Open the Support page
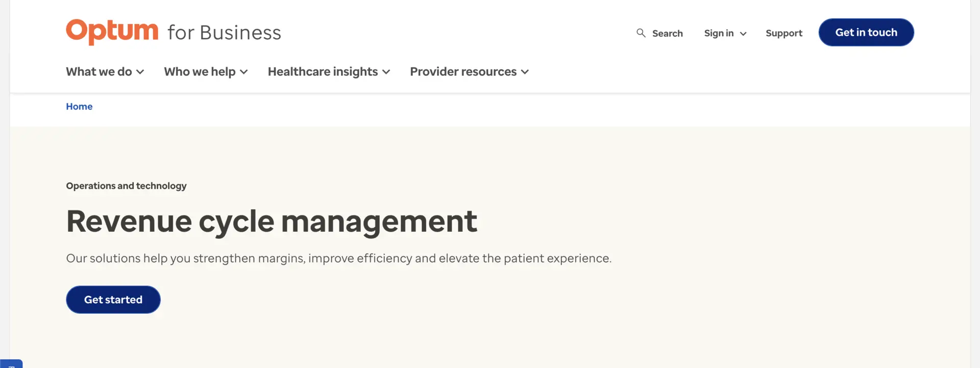 tap(784, 33)
